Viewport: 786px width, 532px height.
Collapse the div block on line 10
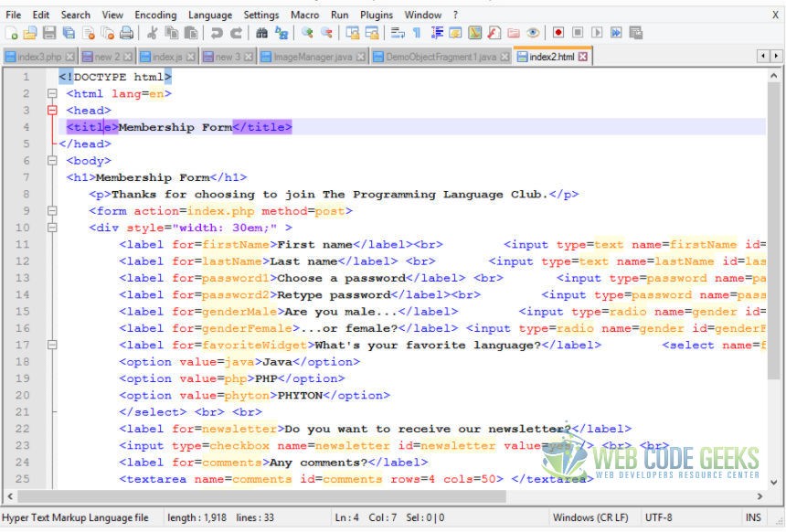(52, 228)
